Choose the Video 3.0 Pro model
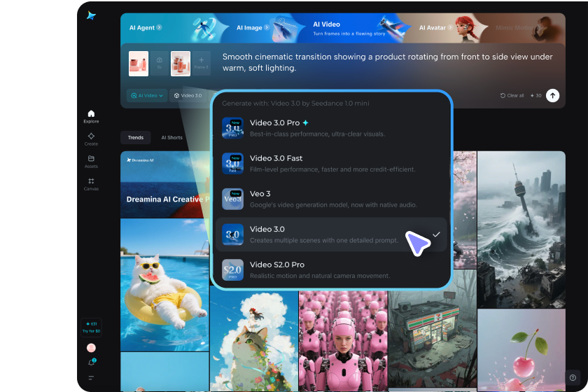The height and width of the screenshot is (392, 588). coord(332,128)
